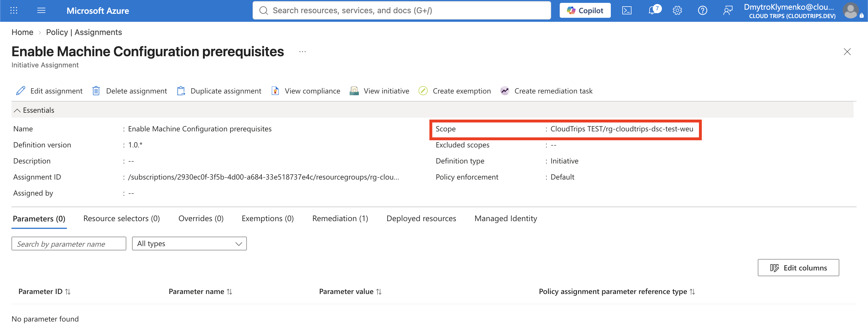Screen dimensions: 868x335
Task: Open Cloud Shell terminal icon
Action: pos(626,10)
